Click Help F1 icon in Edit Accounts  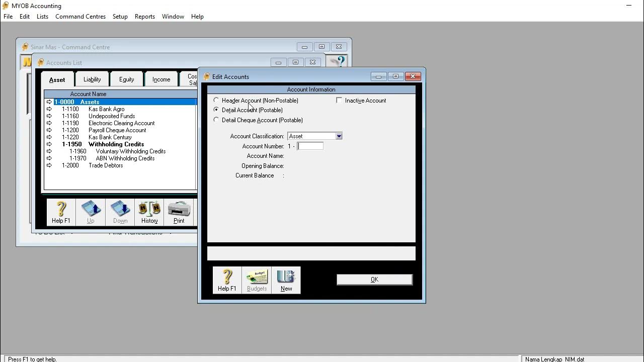coord(227,280)
